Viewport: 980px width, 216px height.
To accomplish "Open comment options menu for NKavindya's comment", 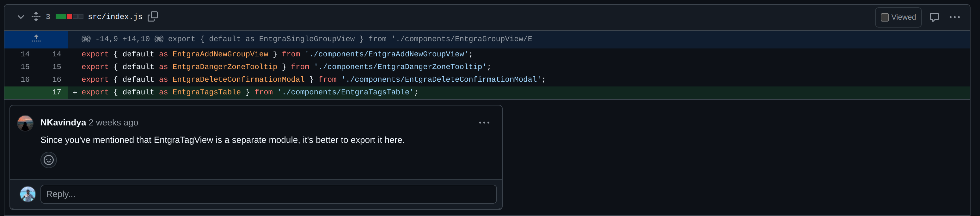I will point(484,123).
